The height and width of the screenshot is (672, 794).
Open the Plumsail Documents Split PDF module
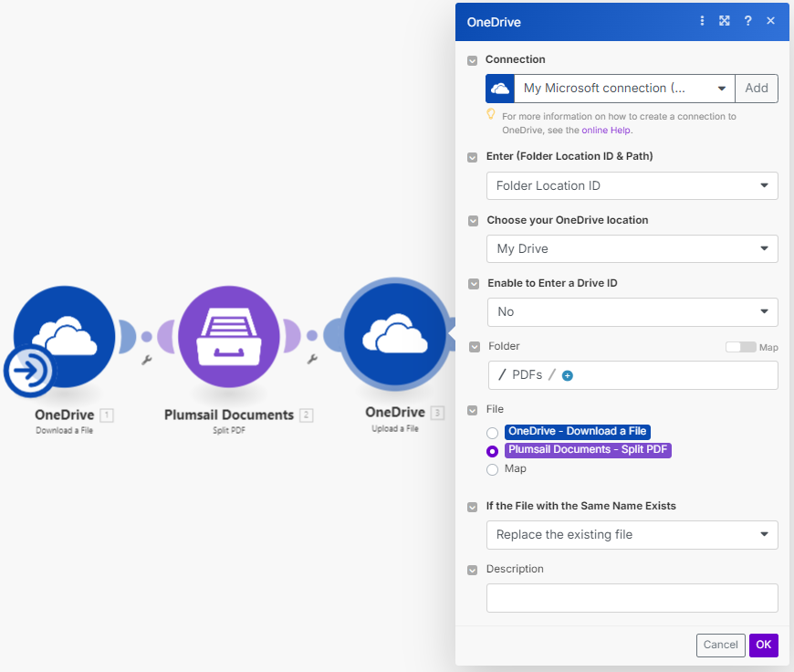229,337
